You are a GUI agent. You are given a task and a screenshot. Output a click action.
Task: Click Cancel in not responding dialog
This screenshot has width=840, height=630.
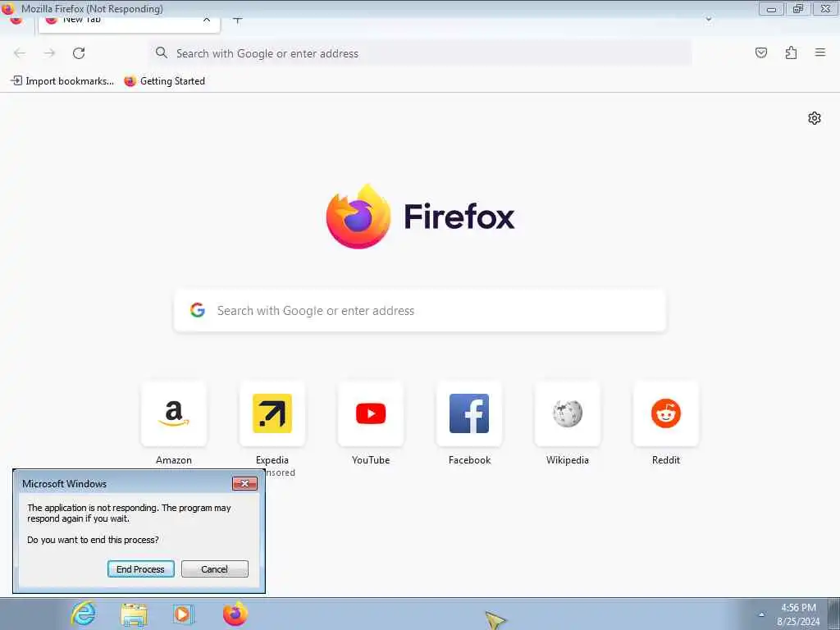(x=215, y=569)
